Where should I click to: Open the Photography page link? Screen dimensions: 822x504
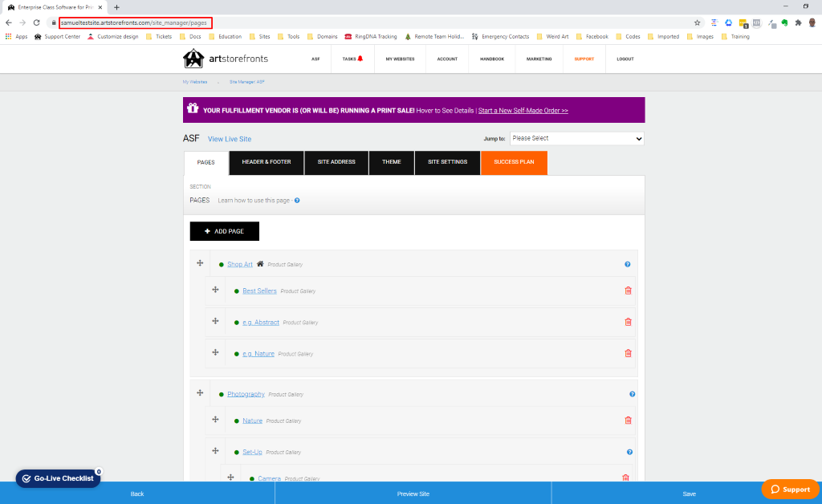(246, 394)
